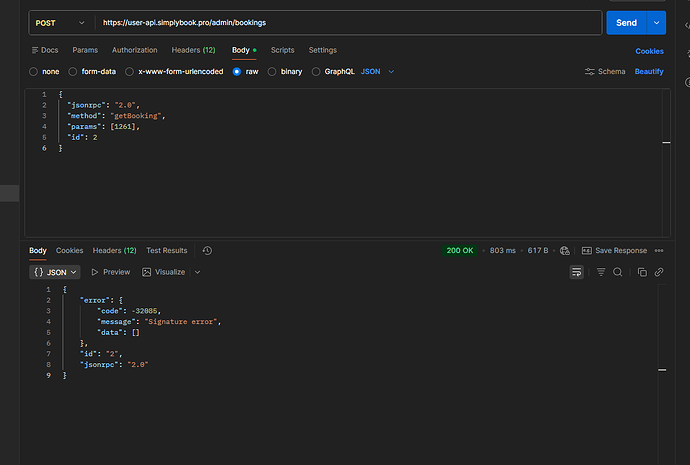Click the link icon in response toolbar

(x=659, y=272)
